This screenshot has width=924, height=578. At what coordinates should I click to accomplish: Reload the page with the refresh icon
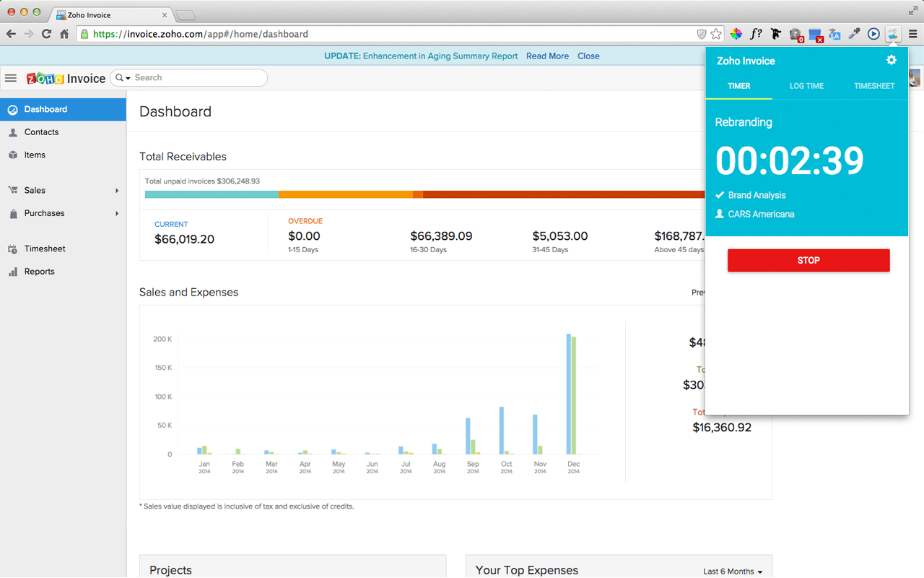click(x=47, y=34)
